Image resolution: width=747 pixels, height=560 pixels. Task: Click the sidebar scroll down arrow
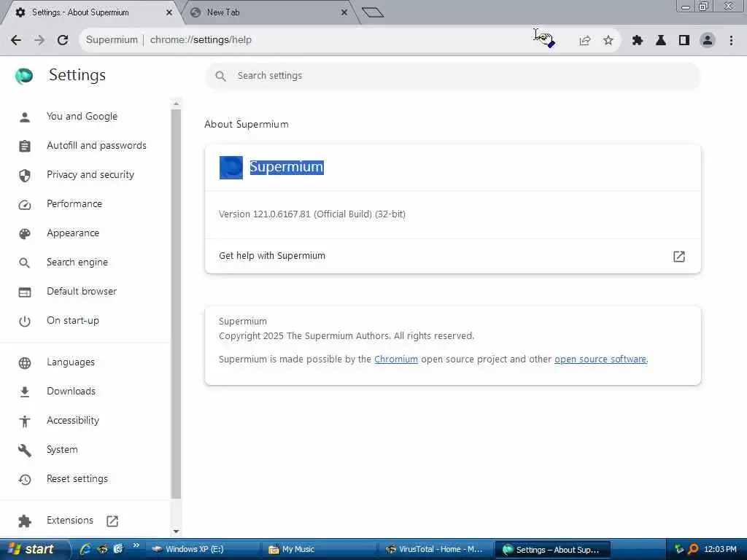(x=177, y=531)
